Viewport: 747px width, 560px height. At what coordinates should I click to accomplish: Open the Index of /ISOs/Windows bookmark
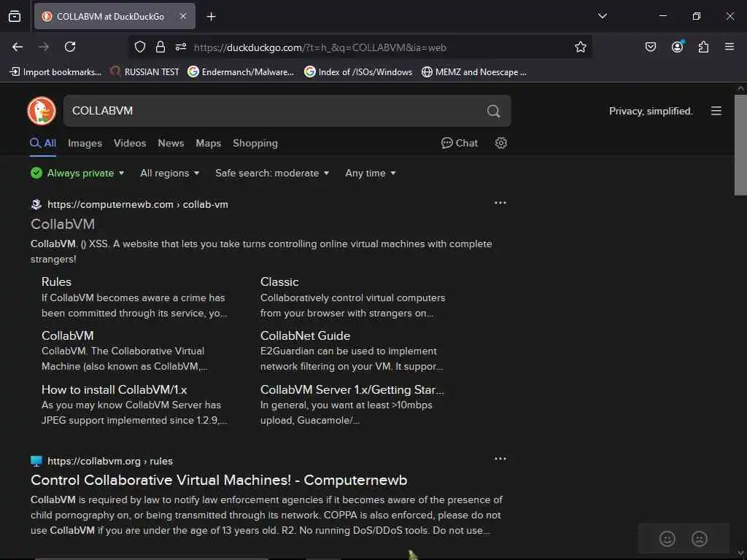point(359,72)
